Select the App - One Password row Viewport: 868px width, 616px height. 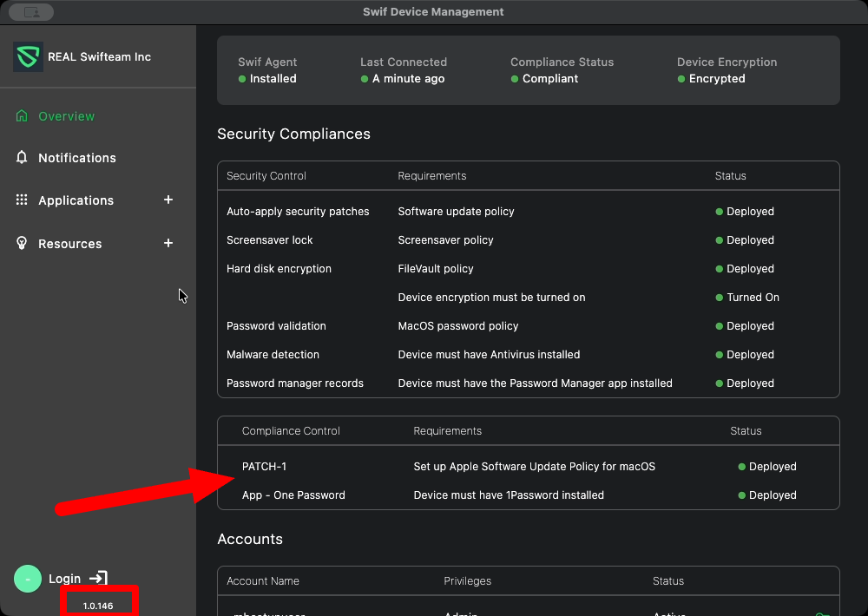(x=293, y=495)
